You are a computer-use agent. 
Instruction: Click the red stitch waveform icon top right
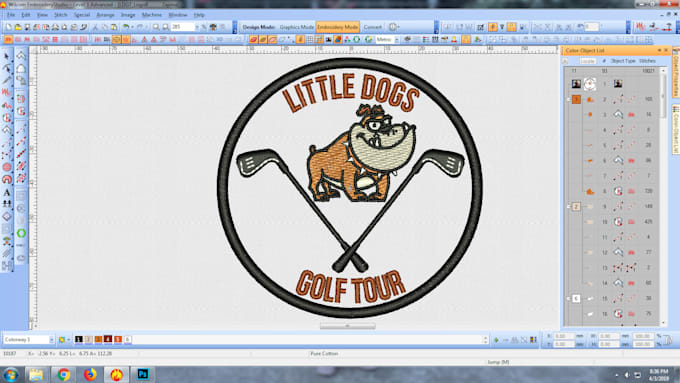coord(641,27)
